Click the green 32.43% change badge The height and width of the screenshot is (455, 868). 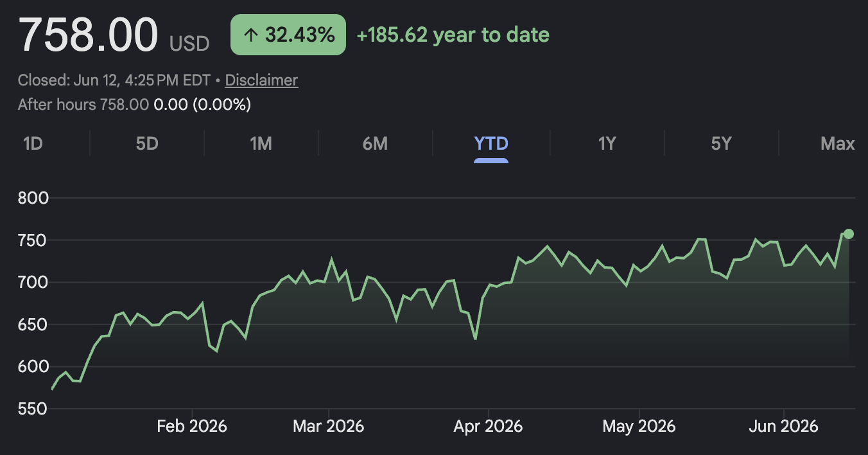(288, 35)
